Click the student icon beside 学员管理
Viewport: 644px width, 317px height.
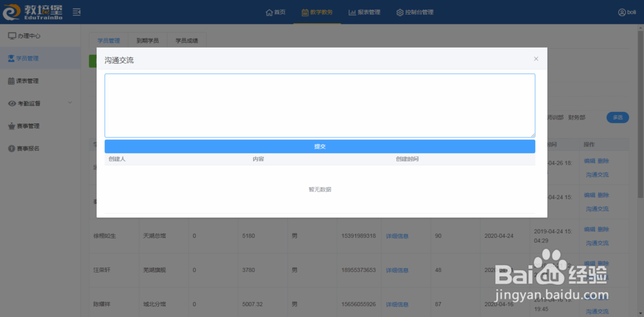click(x=12, y=59)
